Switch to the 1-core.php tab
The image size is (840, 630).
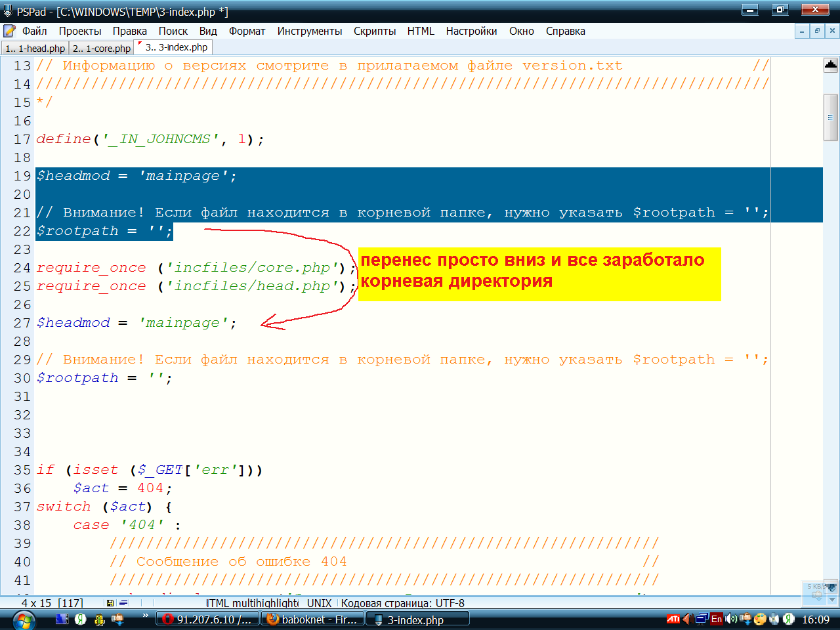(x=102, y=48)
